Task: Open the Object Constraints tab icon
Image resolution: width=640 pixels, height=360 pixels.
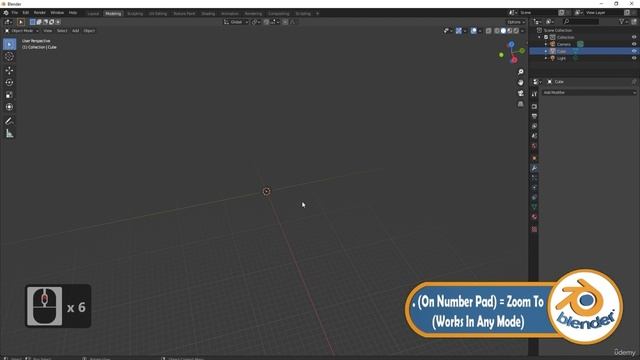Action: (x=534, y=198)
